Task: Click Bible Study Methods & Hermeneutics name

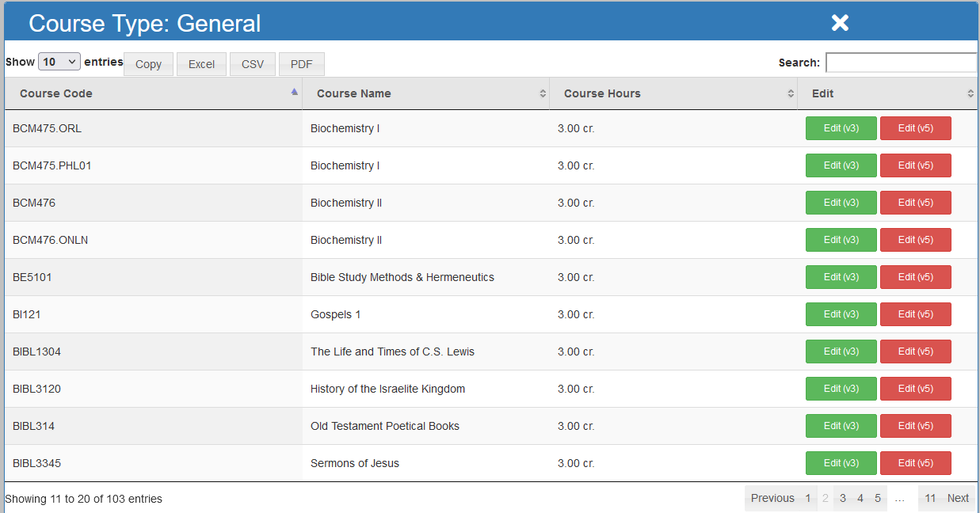Action: coord(402,277)
